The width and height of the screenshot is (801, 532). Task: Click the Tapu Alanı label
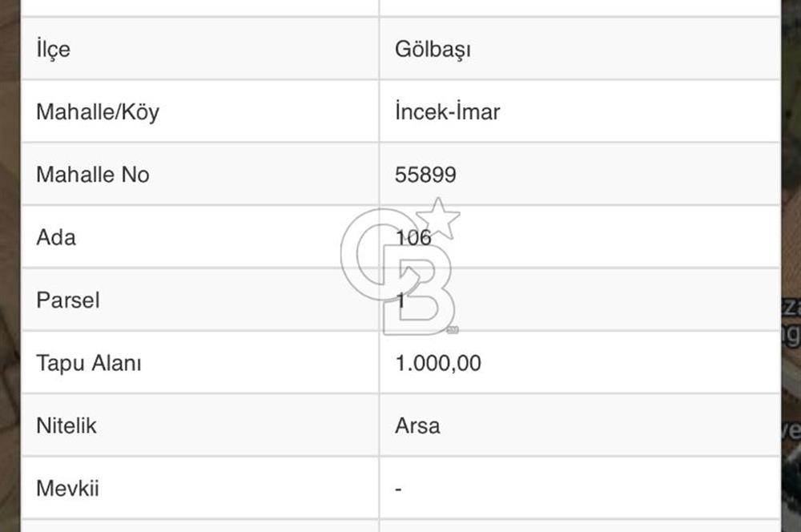coord(89,364)
